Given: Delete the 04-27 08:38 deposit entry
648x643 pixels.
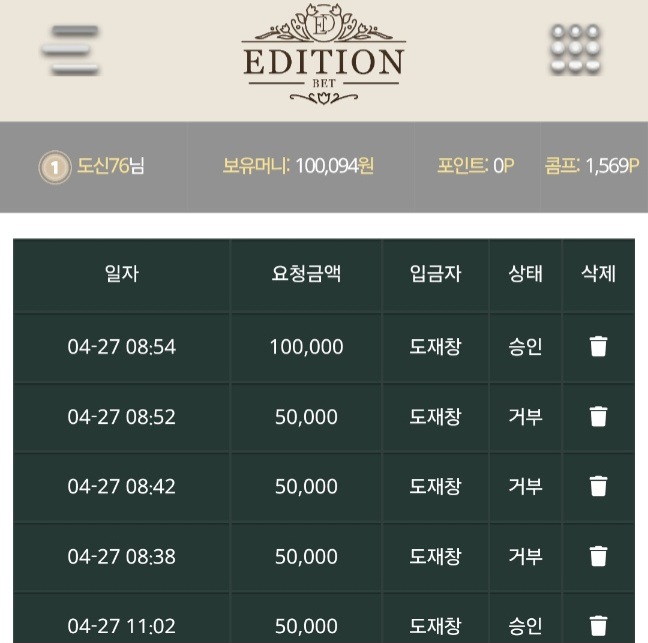Looking at the screenshot, I should [598, 556].
